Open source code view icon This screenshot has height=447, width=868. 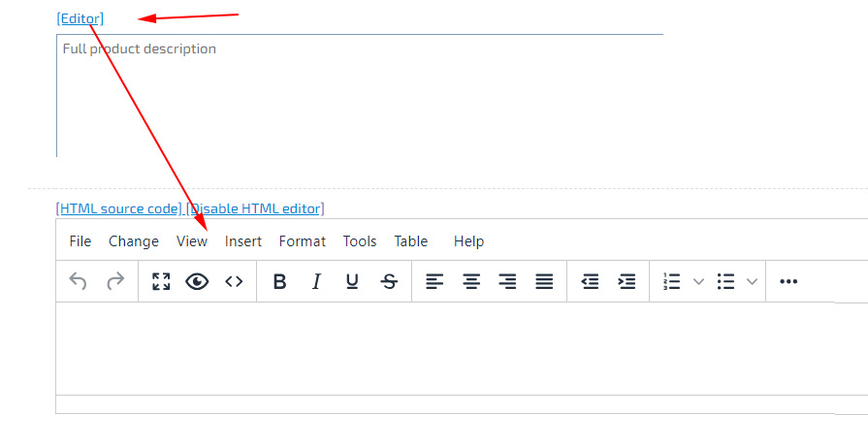234,281
